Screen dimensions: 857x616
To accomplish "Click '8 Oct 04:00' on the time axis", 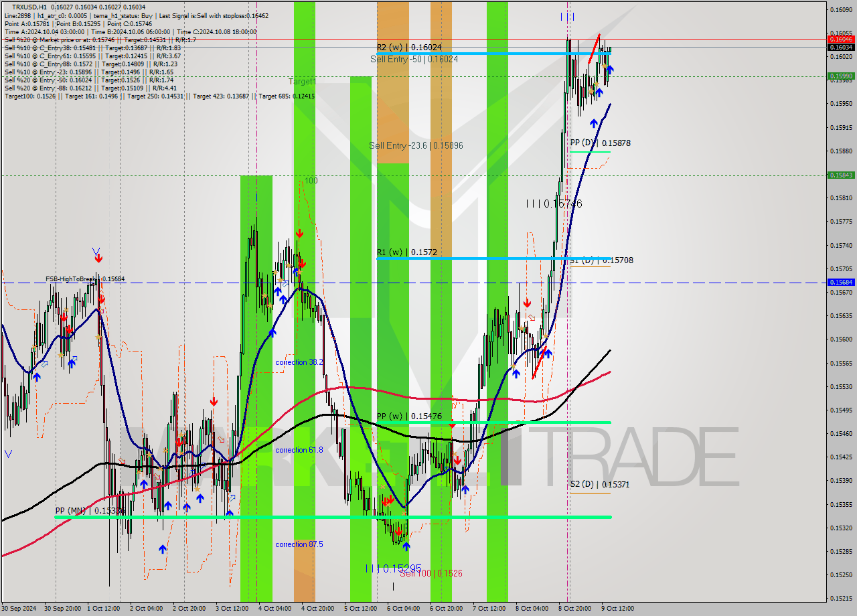I will pyautogui.click(x=532, y=609).
